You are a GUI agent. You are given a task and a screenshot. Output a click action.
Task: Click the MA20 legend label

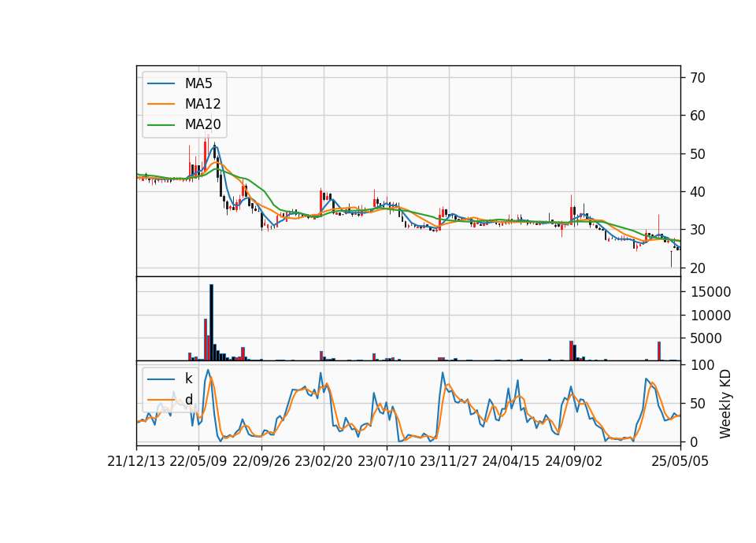[202, 124]
